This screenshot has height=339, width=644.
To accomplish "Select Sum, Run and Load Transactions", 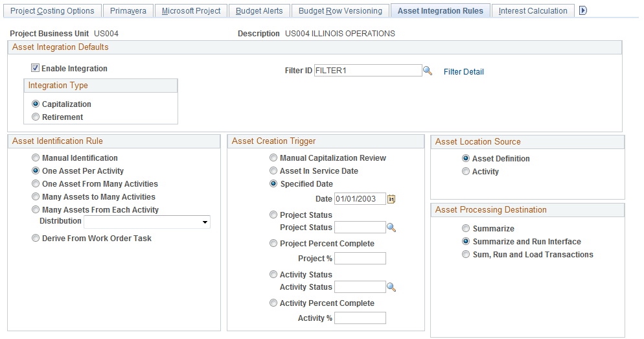I will pos(466,254).
